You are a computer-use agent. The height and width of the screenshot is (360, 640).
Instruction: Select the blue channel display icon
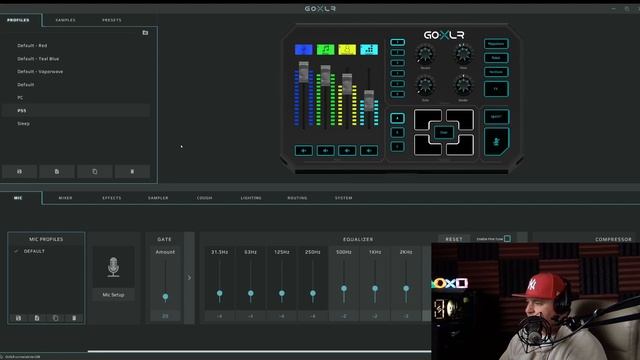pos(303,50)
